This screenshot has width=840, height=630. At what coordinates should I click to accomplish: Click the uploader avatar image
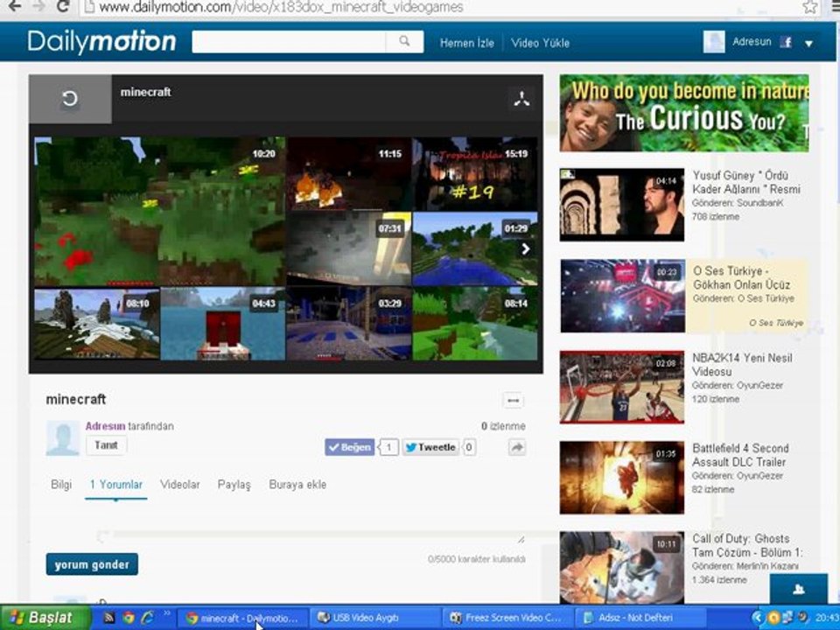(x=63, y=438)
